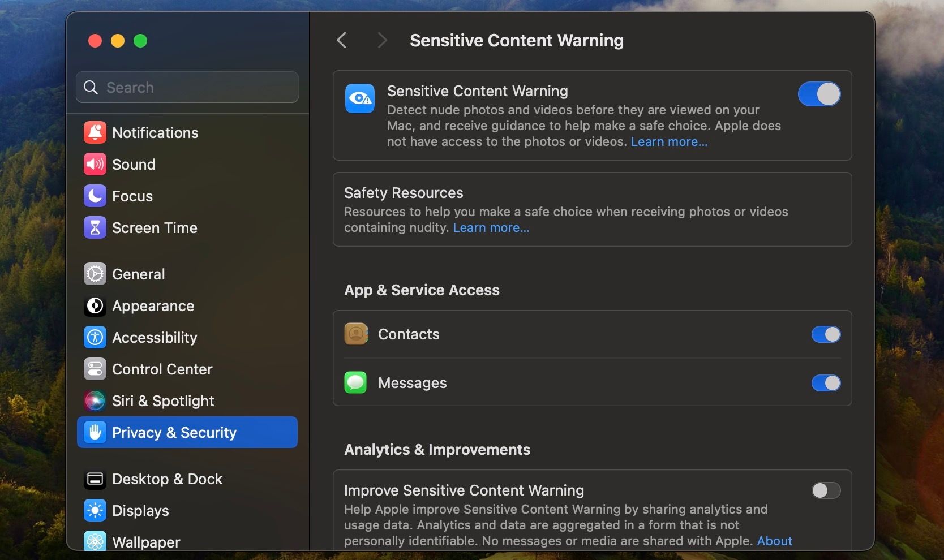The width and height of the screenshot is (944, 560).
Task: Click the forward navigation arrow
Action: (382, 40)
